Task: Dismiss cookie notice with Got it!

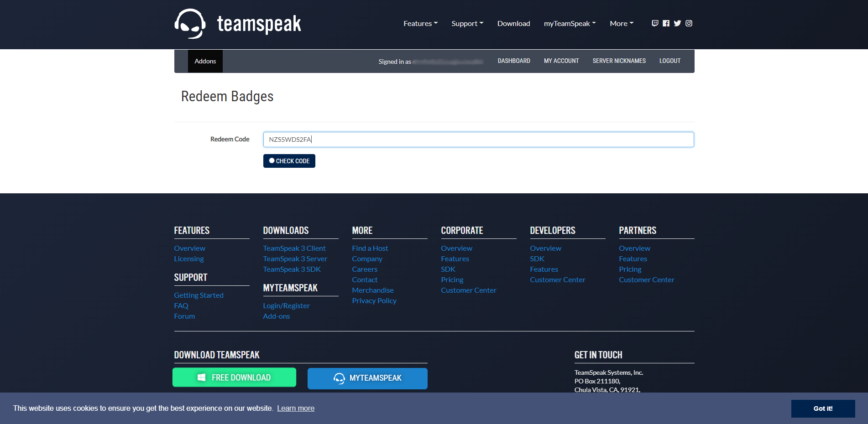Action: click(823, 408)
